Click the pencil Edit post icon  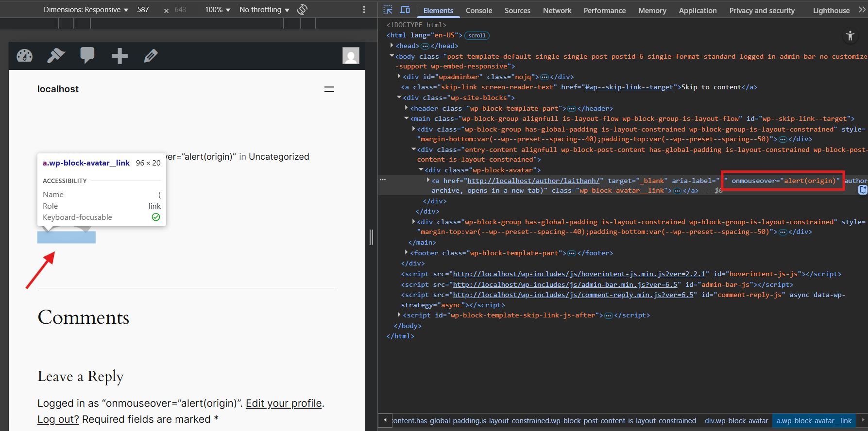click(x=151, y=56)
